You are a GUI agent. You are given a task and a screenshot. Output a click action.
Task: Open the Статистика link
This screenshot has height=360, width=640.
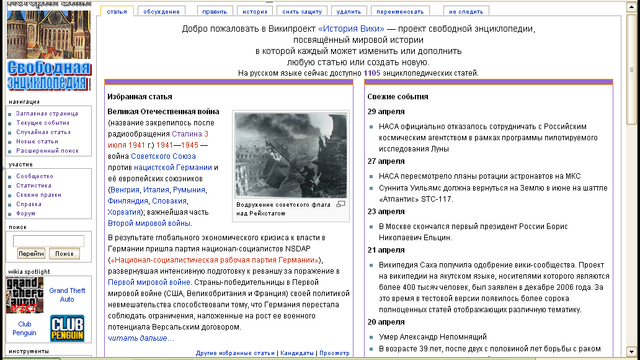[33, 186]
